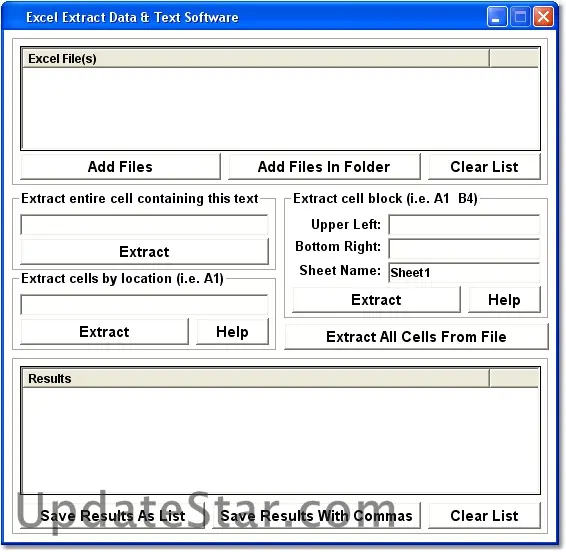Minimize the Excel Extract window
The width and height of the screenshot is (566, 552).
pos(497,17)
